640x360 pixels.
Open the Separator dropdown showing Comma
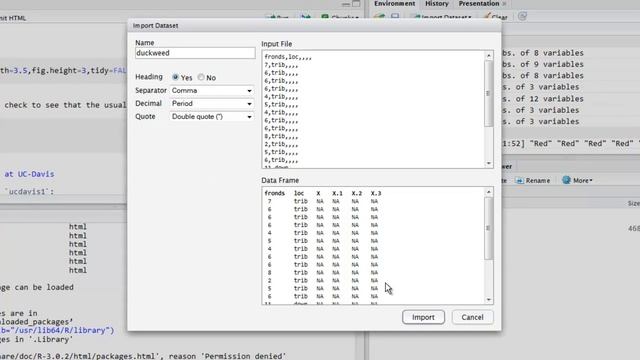click(x=211, y=91)
